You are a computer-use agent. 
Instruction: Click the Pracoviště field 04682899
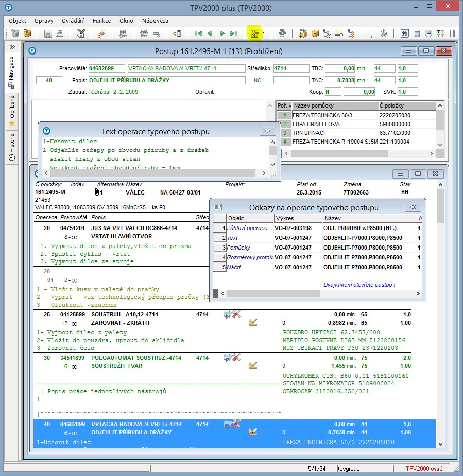pyautogui.click(x=107, y=68)
